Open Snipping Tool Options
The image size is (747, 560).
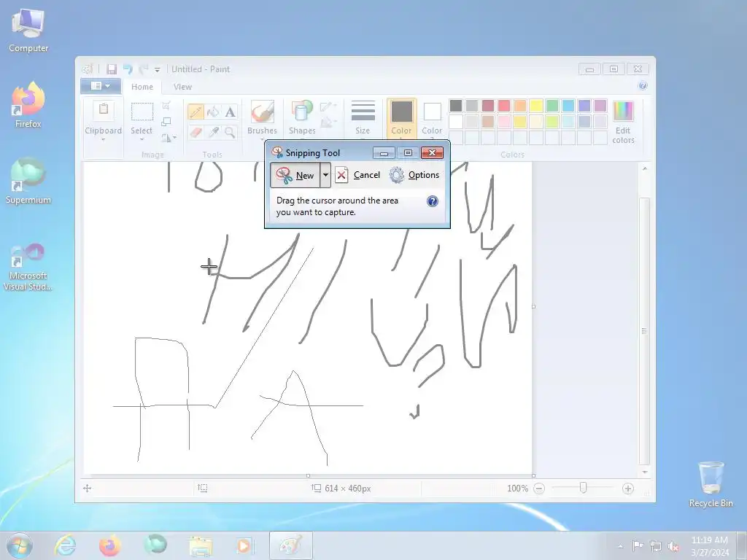click(414, 175)
